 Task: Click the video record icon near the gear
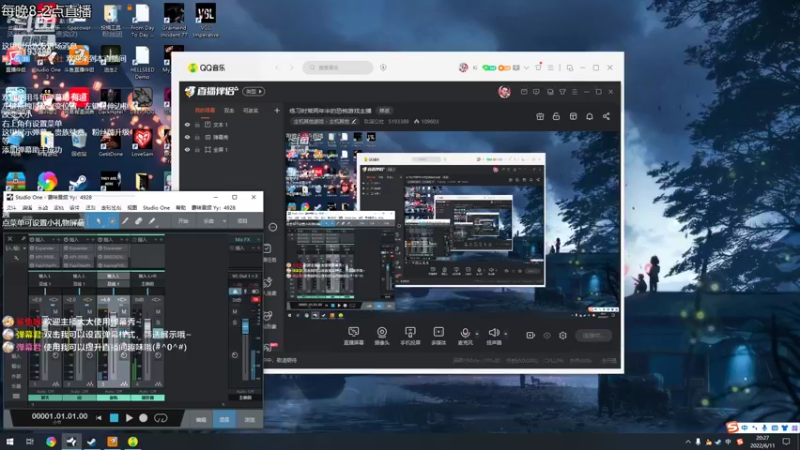pyautogui.click(x=531, y=335)
